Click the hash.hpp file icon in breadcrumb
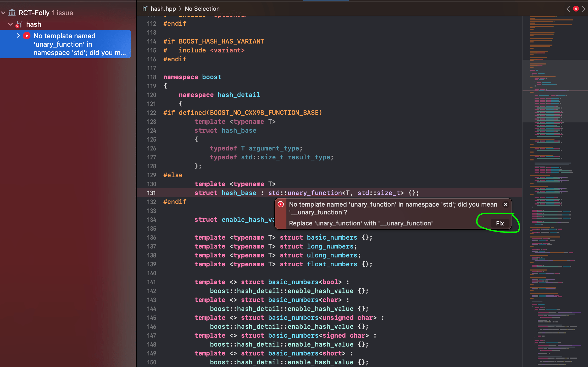The width and height of the screenshot is (588, 367). pos(145,9)
